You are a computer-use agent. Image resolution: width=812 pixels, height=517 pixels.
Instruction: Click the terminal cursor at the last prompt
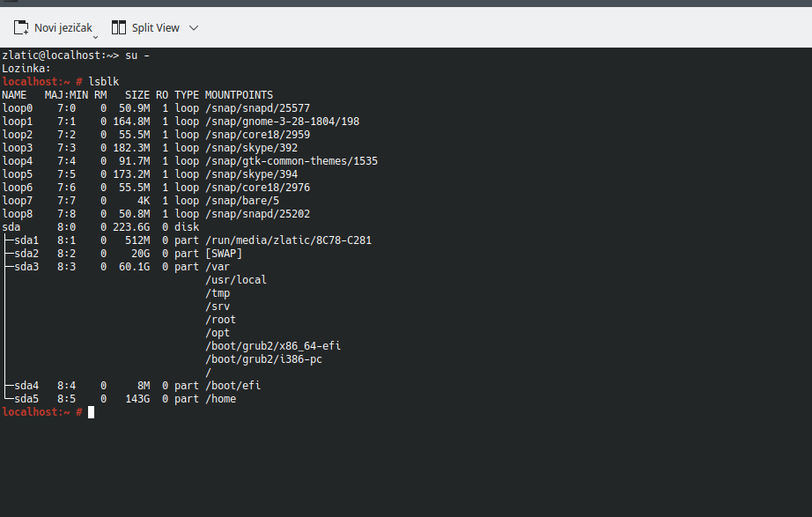(x=91, y=412)
